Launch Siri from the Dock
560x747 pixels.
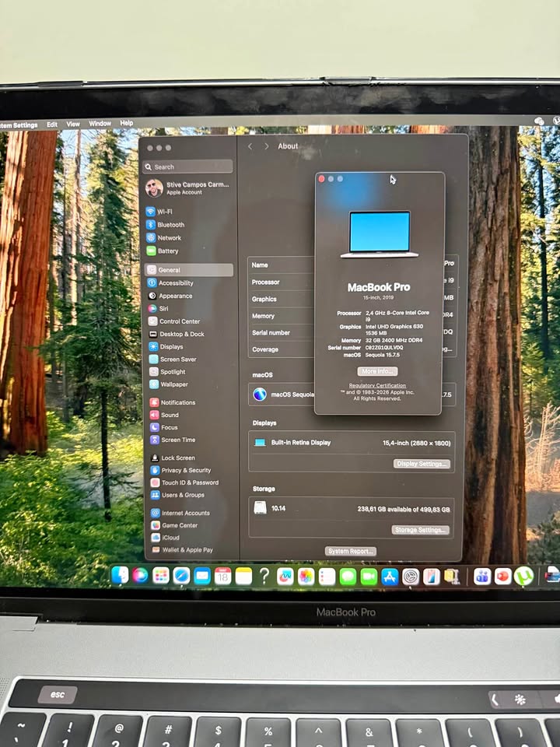[140, 576]
